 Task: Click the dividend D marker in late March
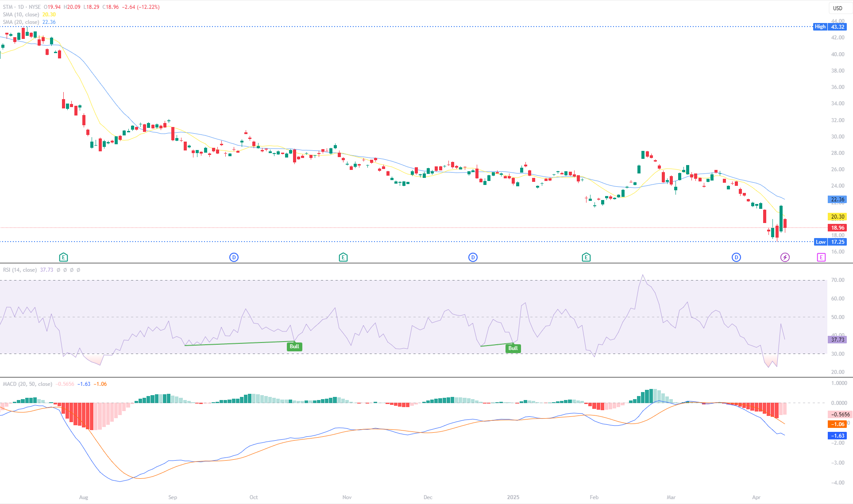[736, 257]
